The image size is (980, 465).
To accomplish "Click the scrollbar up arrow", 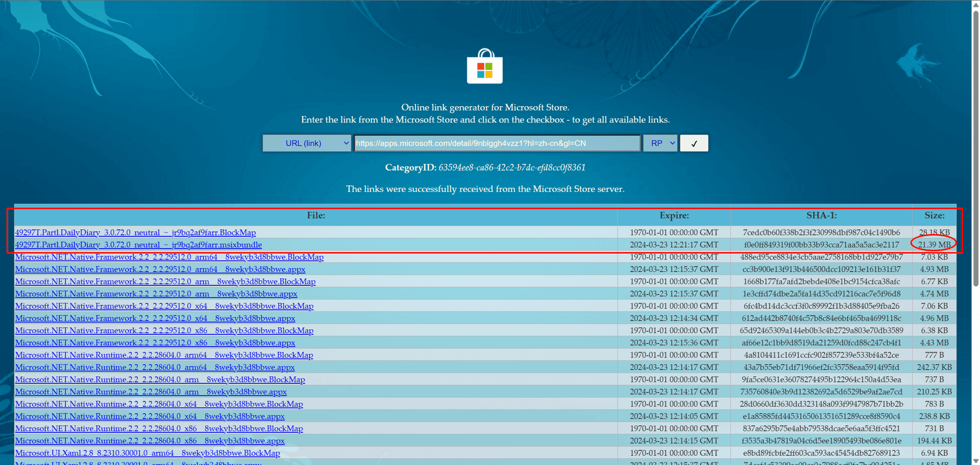I will [x=976, y=4].
